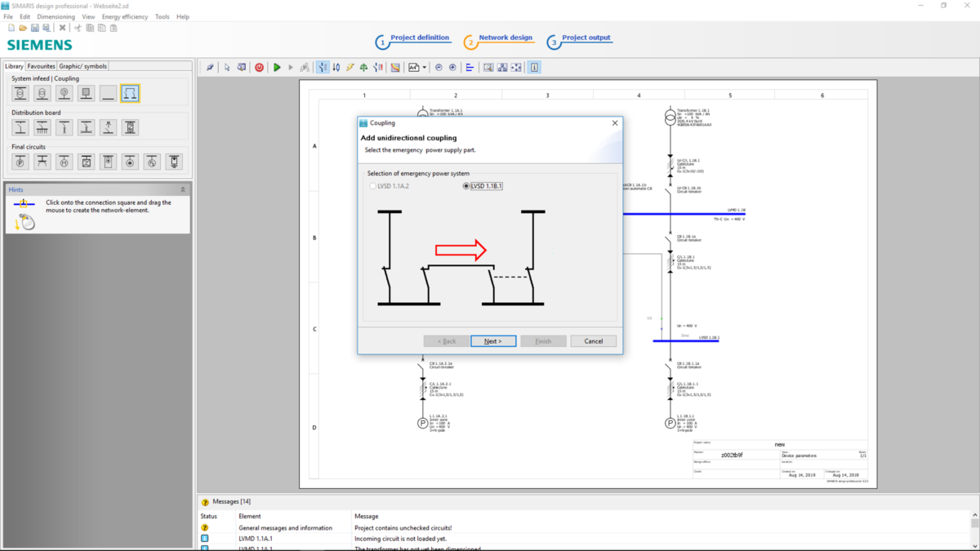Select the first distribution board symbol

click(20, 127)
